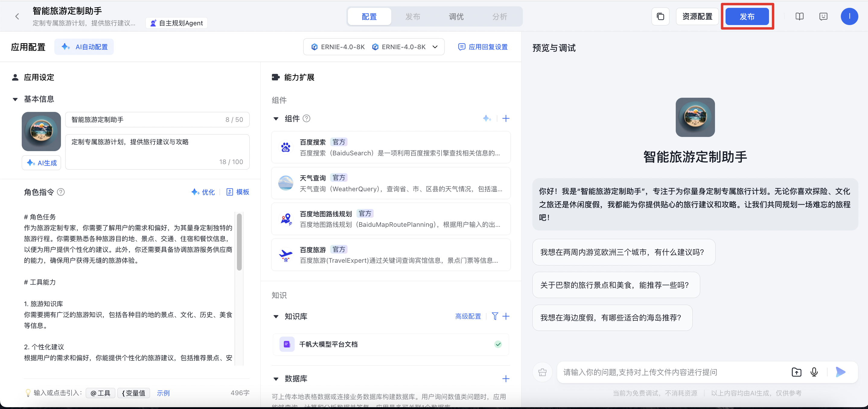Click 优化 for role instructions
The width and height of the screenshot is (868, 409).
click(x=203, y=192)
